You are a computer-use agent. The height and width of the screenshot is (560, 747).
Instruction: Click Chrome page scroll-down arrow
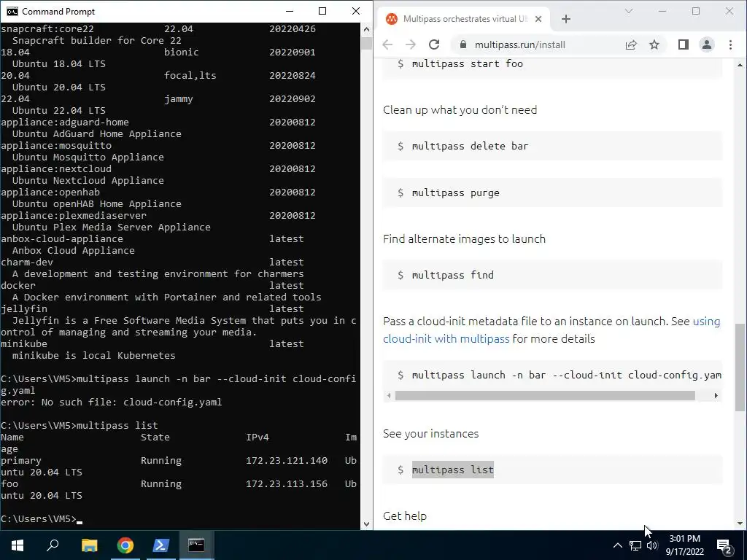click(x=740, y=524)
